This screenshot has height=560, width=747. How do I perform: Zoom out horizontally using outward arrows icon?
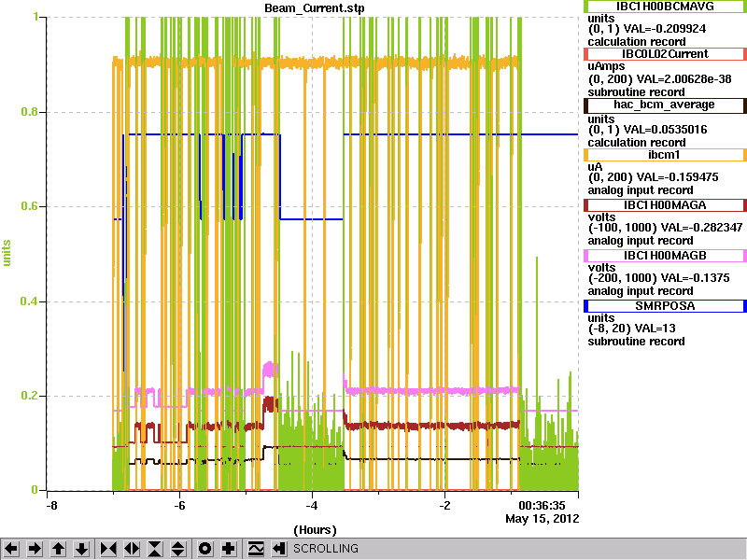point(132,549)
